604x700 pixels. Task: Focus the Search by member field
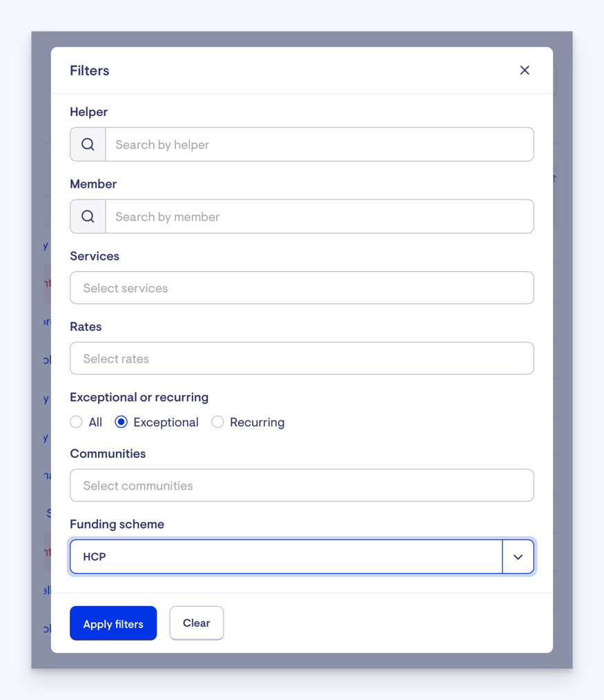319,217
